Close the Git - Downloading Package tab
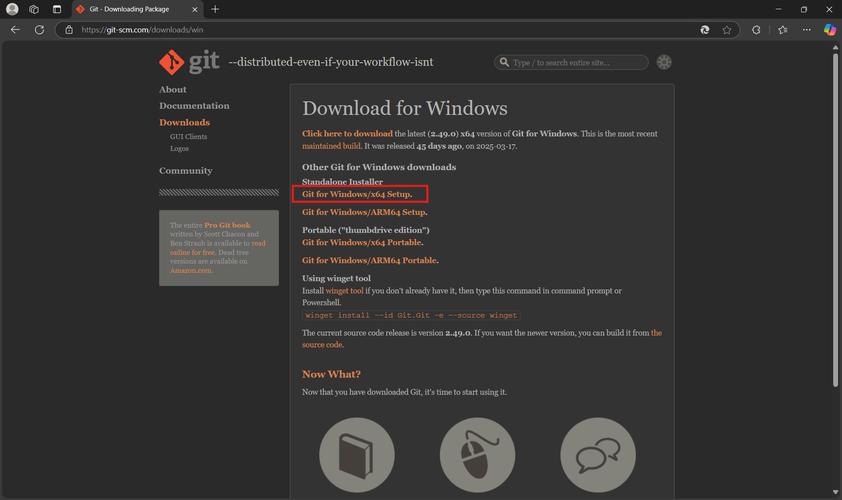The image size is (842, 500). click(x=194, y=9)
